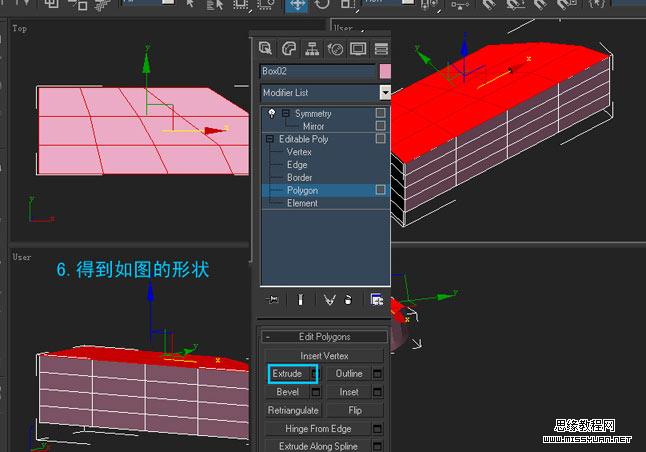Toggle Select and Manipulate icon
This screenshot has width=646, height=452.
coord(459,5)
